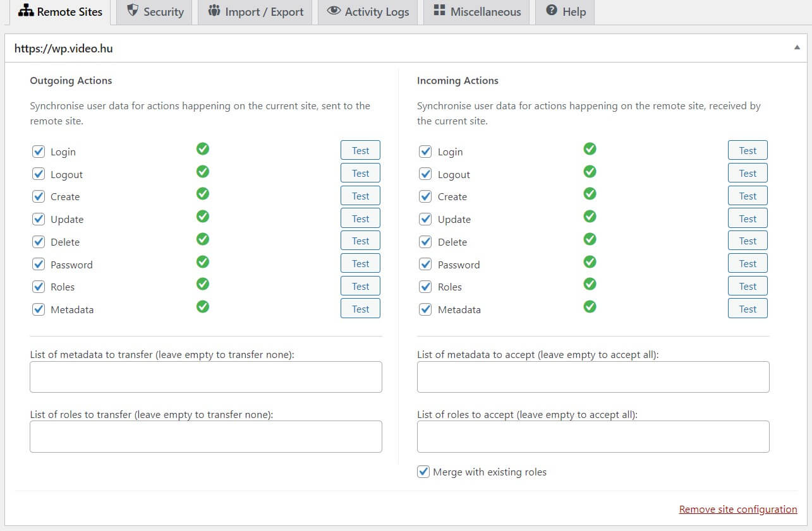Test the incoming Delete action
Image resolution: width=812 pixels, height=531 pixels.
[x=748, y=241]
